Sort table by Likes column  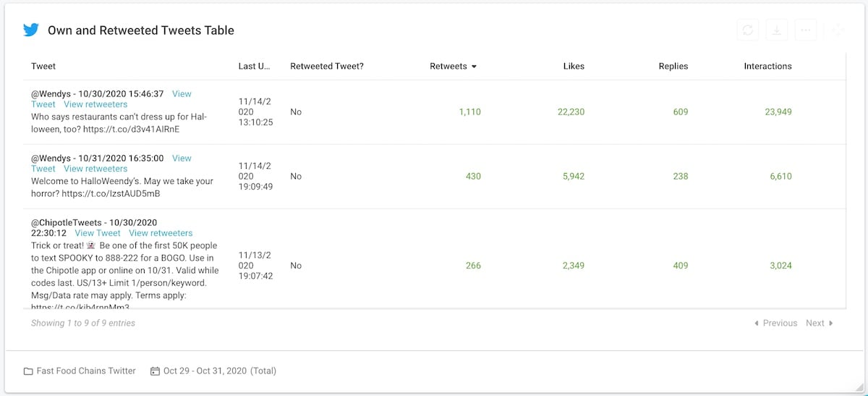click(574, 66)
